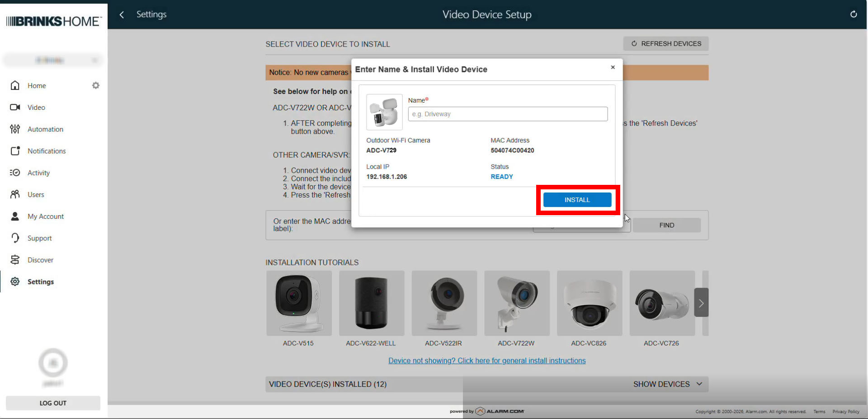Click the Activity icon in sidebar
The image size is (868, 419).
[15, 173]
